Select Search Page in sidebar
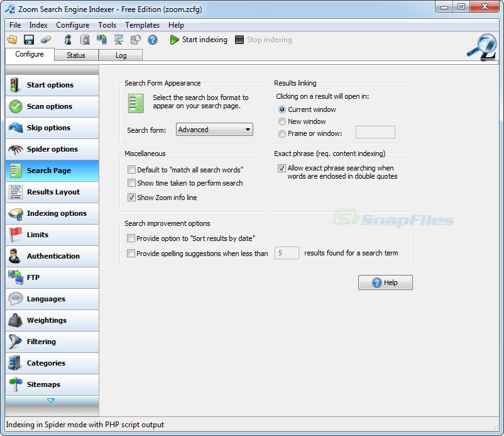The image size is (504, 436). 52,171
